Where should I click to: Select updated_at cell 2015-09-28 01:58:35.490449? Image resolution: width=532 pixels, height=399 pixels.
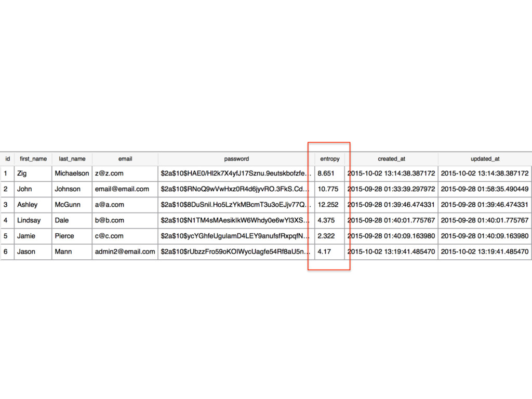click(485, 189)
